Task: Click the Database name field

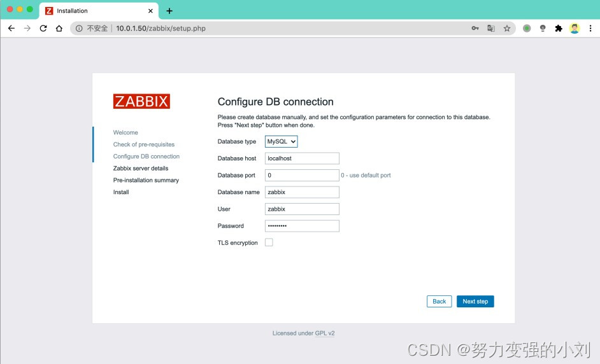Action: coord(302,192)
